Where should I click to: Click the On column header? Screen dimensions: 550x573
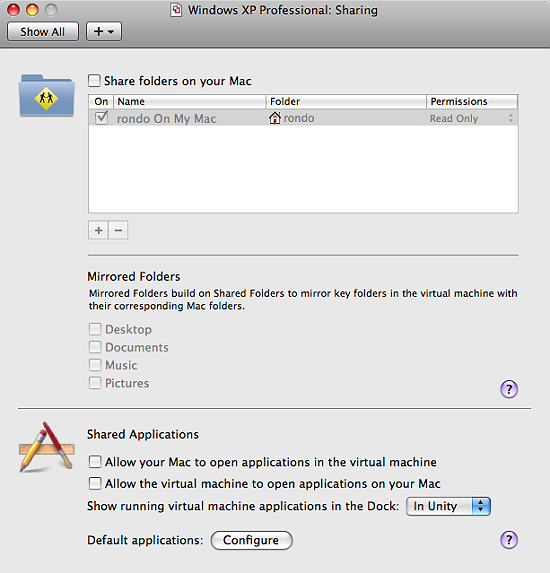pyautogui.click(x=101, y=101)
